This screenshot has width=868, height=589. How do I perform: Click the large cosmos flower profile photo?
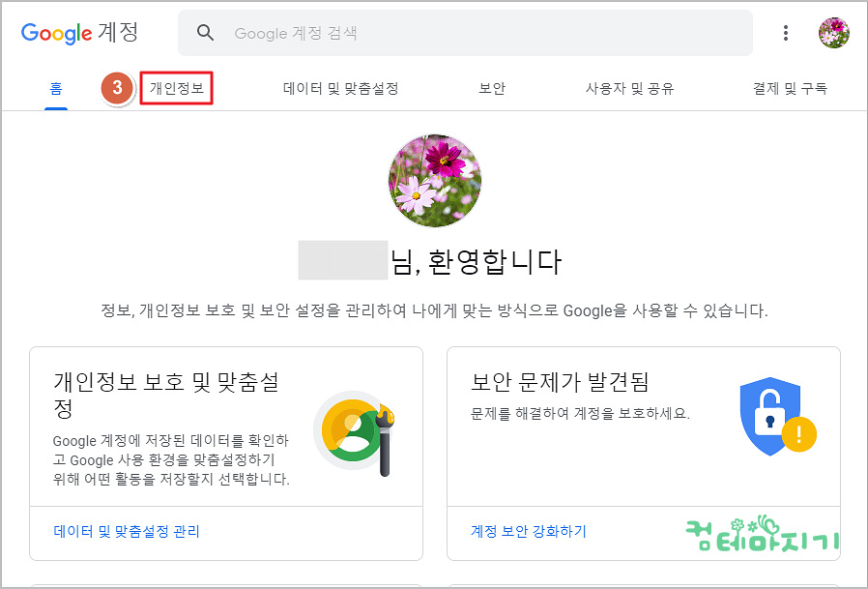point(435,181)
